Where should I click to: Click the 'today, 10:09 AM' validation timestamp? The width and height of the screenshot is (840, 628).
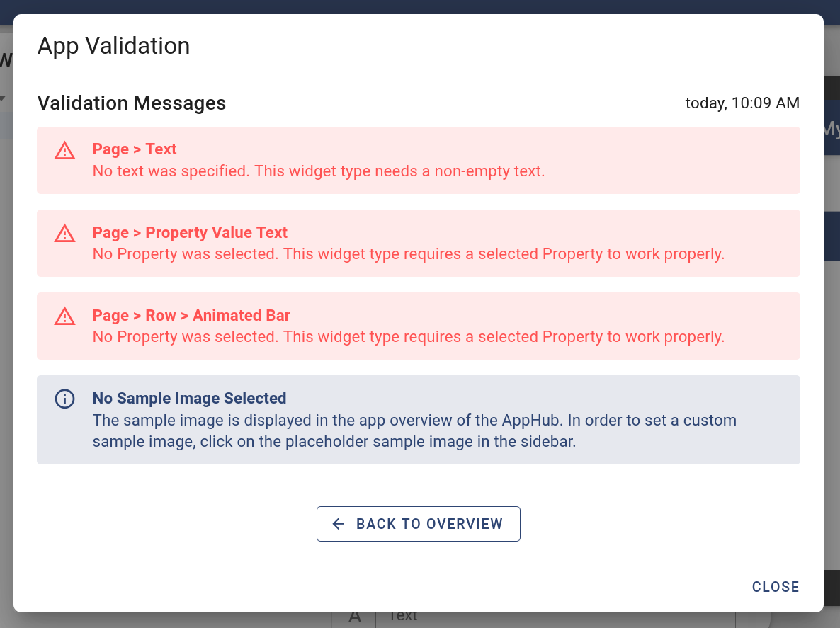pos(742,103)
